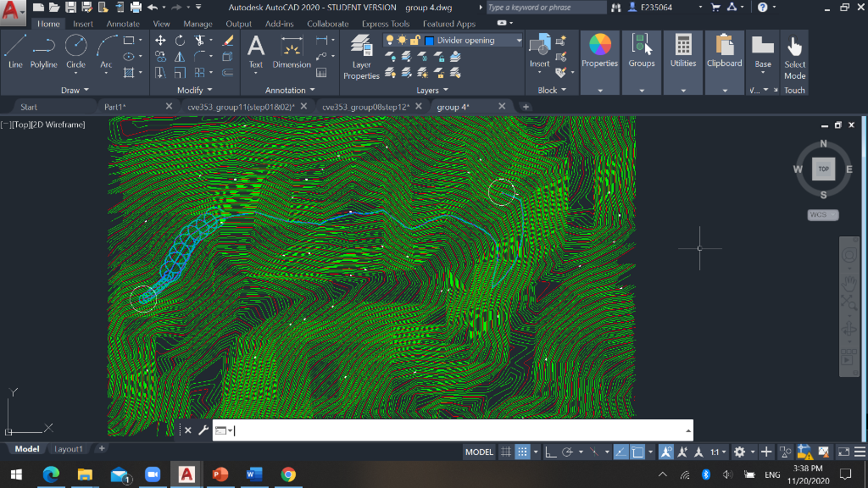
Task: Activate the Move tool
Action: (x=160, y=41)
